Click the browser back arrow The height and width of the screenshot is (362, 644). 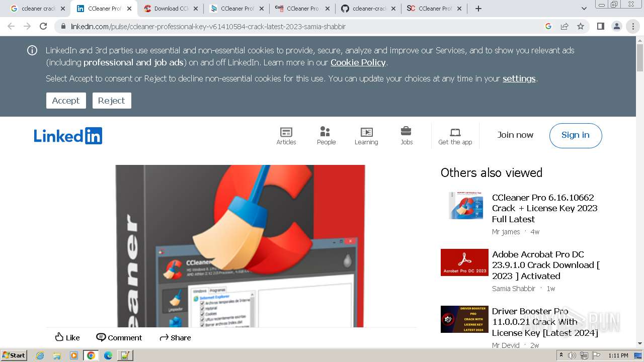[11, 26]
